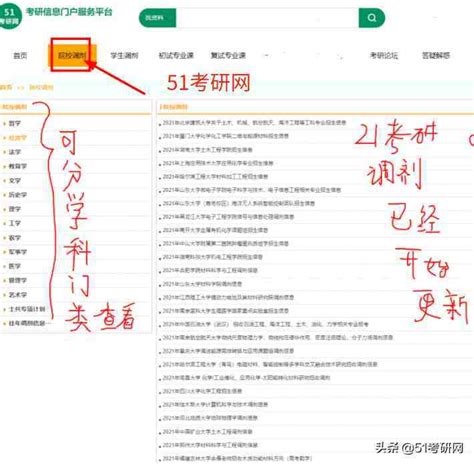474x464 pixels.
Task: Select 工学 in the subject sidebar
Action: (x=15, y=223)
